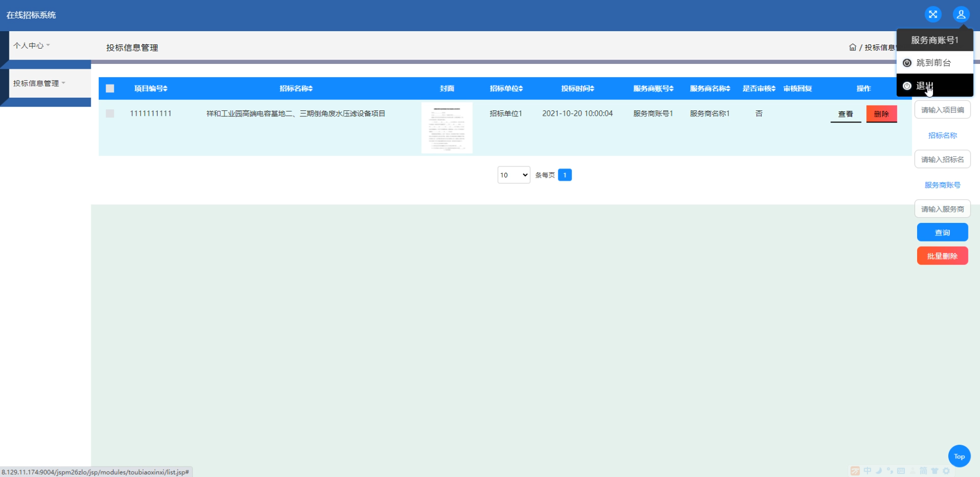Open the cover document thumbnail
The image size is (980, 477).
(x=447, y=128)
